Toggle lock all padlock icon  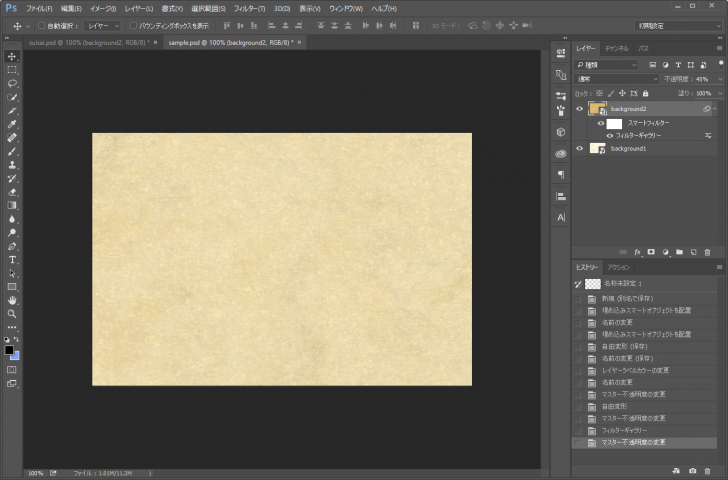645,93
